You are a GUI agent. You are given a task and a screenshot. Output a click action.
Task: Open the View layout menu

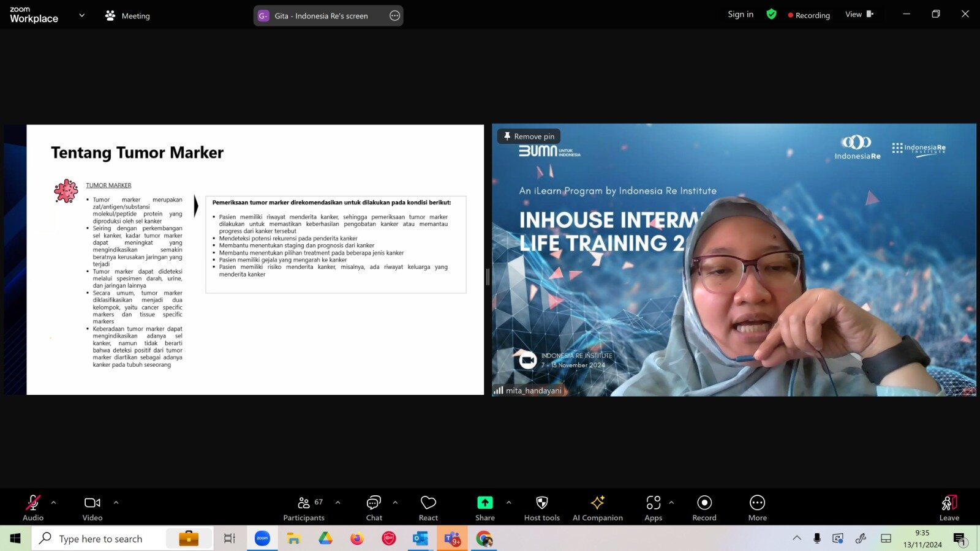(859, 14)
